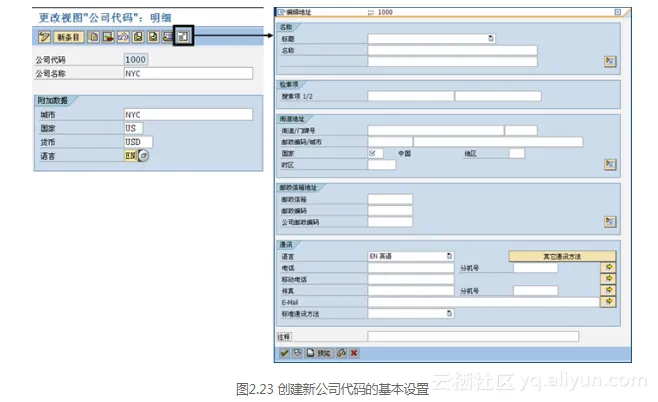Viewport: 658px width, 402px height.
Task: Click the check address icon beside green checkmark
Action: (x=297, y=353)
